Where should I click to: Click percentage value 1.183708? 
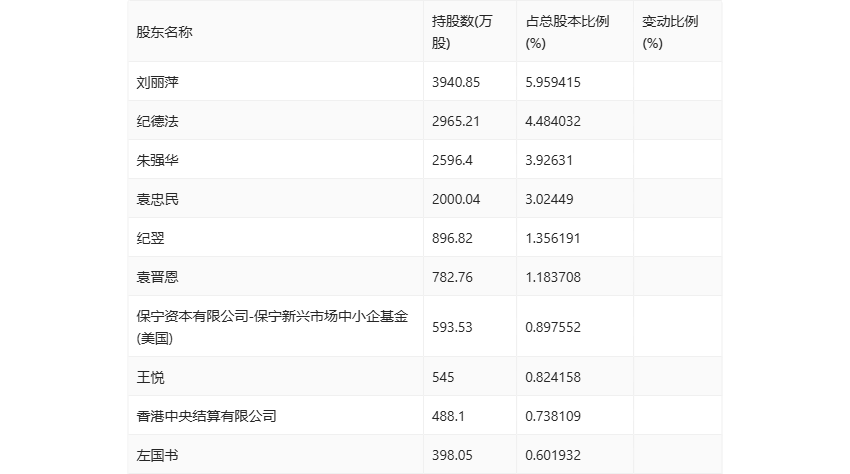553,277
